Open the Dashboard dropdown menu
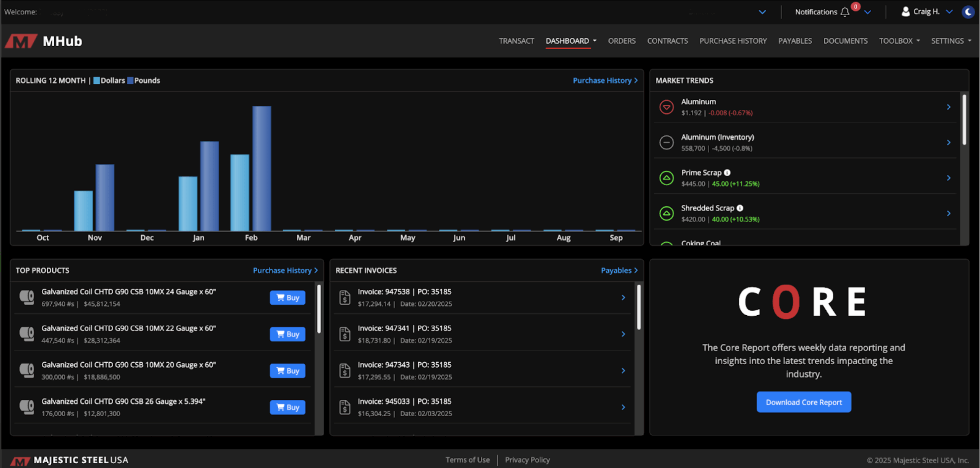The image size is (980, 468). pyautogui.click(x=571, y=41)
